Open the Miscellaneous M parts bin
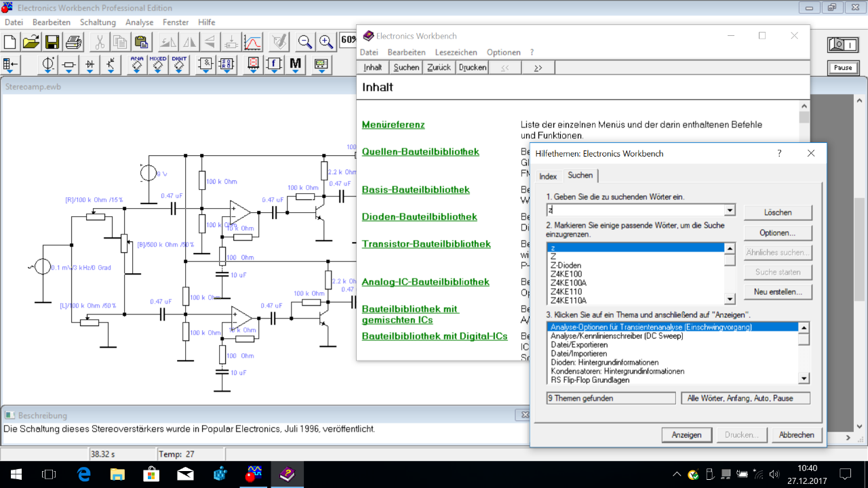 pos(295,65)
